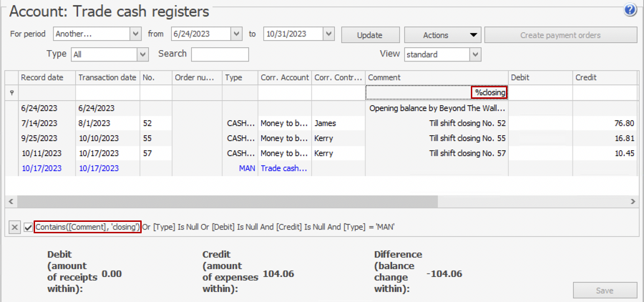644x302 pixels.
Task: Remove the filter with the X button
Action: 14,227
